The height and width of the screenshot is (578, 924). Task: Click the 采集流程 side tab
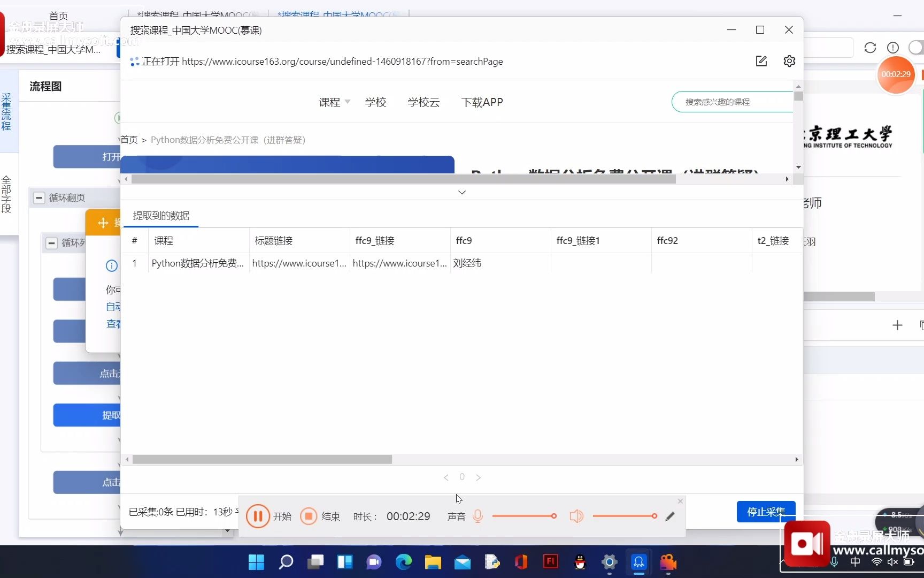coord(6,112)
